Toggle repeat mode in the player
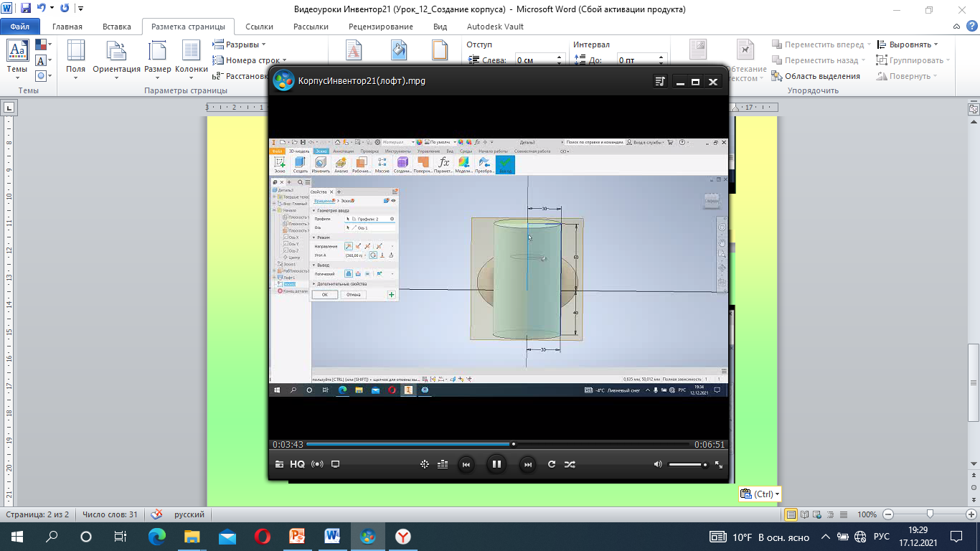980x551 pixels. (x=552, y=464)
